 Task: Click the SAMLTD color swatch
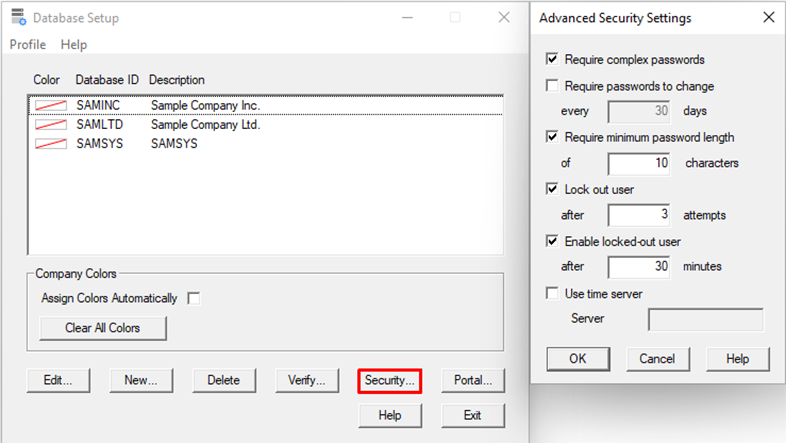pyautogui.click(x=50, y=125)
